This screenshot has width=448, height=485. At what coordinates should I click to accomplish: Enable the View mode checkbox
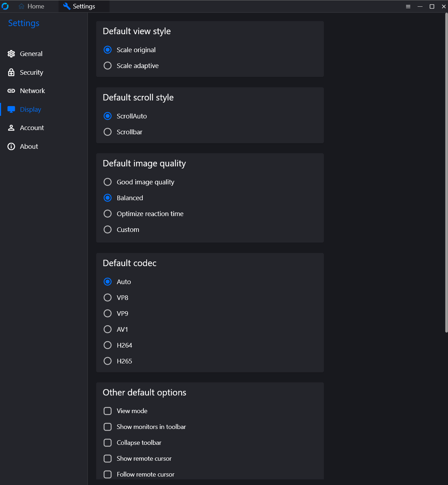tap(108, 411)
